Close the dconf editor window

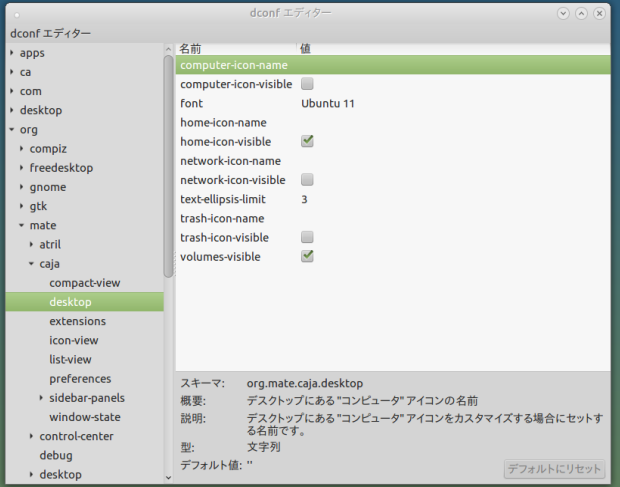coord(599,13)
